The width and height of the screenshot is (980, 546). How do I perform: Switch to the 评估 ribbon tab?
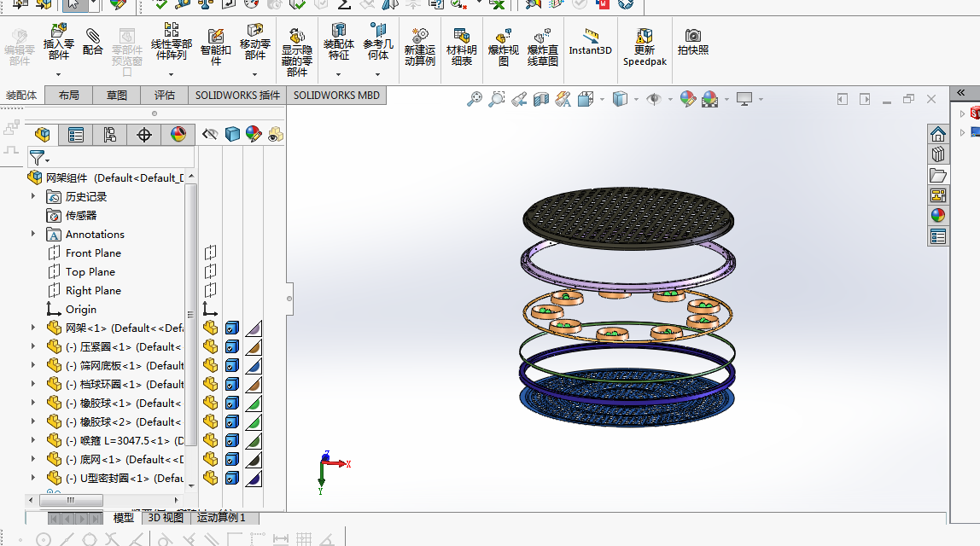[x=165, y=96]
